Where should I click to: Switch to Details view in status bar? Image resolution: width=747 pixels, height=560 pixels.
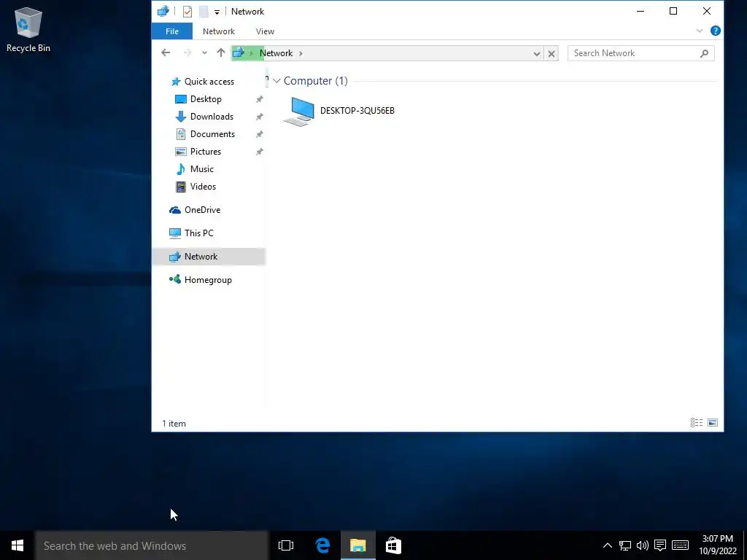pos(697,423)
